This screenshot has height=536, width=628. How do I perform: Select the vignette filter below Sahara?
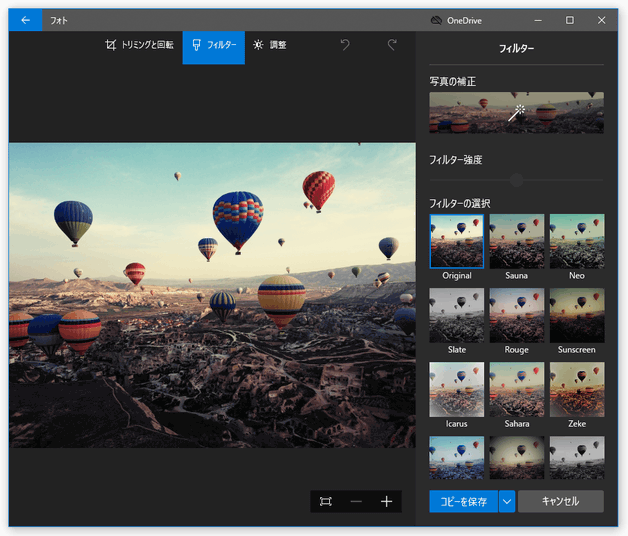coord(517,457)
